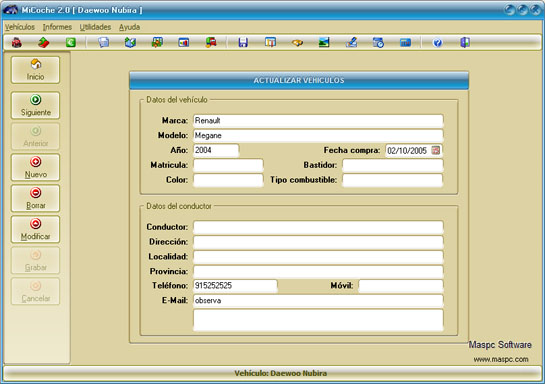Click the pen signing toolbar icon
Viewport: 545px width, 384px height.
pyautogui.click(x=351, y=43)
